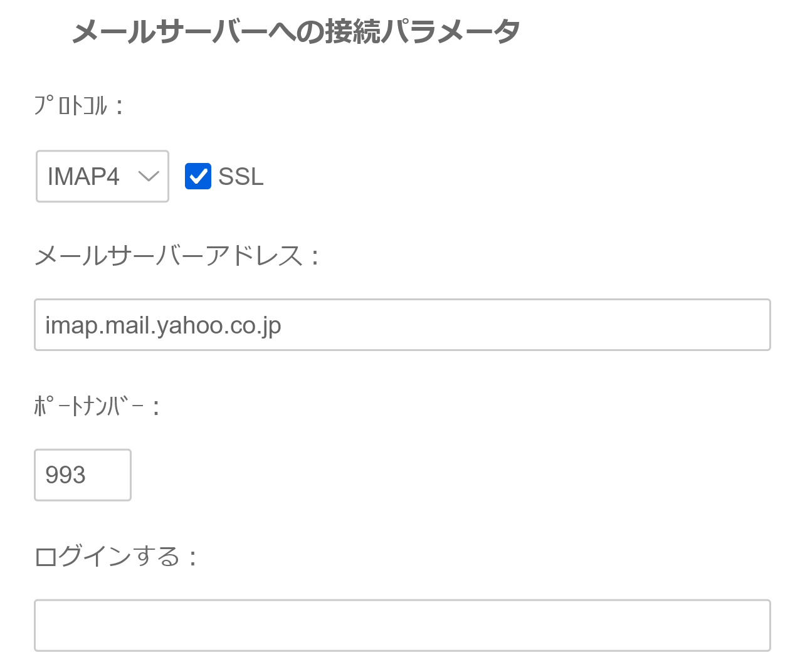Click blank space right of 993
805x672 pixels.
[110, 475]
